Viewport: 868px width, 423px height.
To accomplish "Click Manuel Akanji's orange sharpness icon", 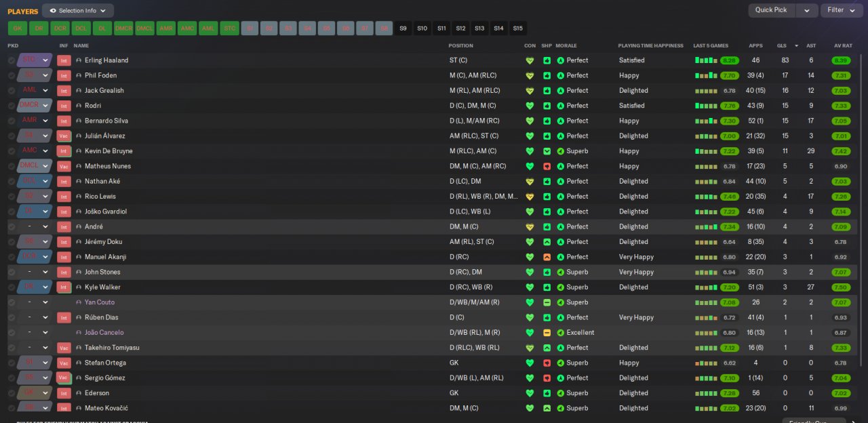I will click(547, 257).
